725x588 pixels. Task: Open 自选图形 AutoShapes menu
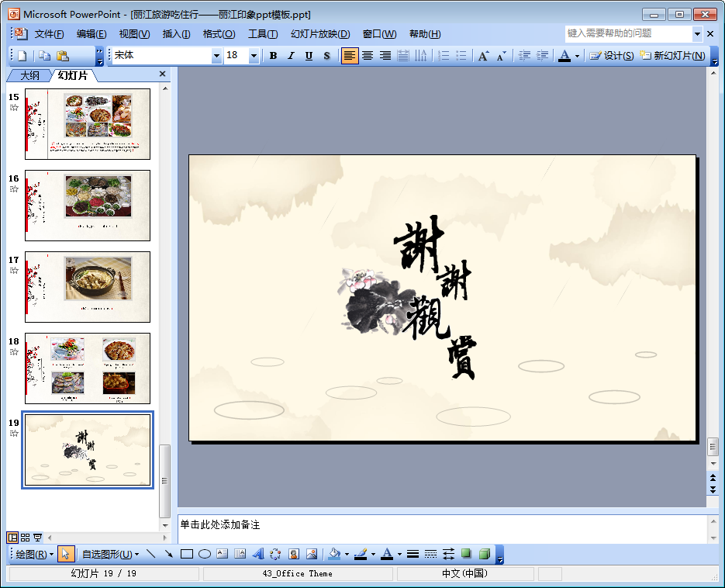[110, 554]
